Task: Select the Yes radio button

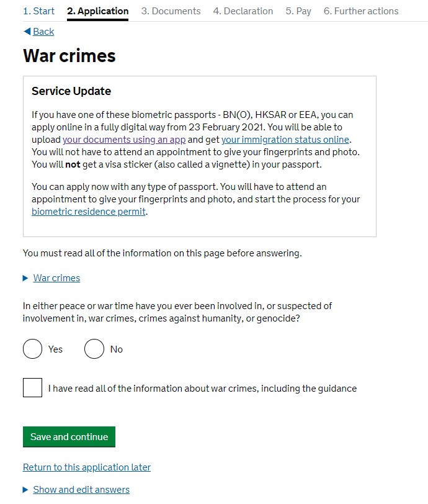Action: (x=32, y=349)
